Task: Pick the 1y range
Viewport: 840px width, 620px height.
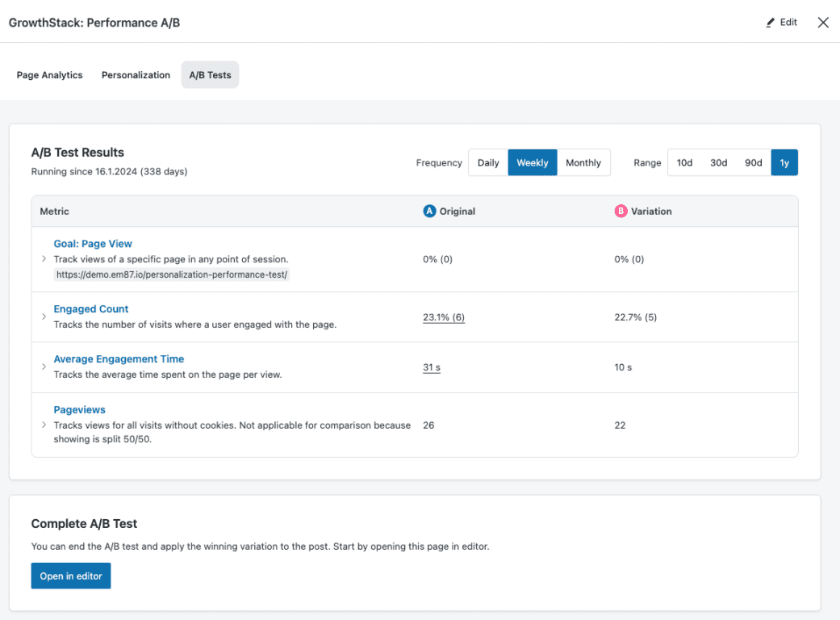Action: 784,162
